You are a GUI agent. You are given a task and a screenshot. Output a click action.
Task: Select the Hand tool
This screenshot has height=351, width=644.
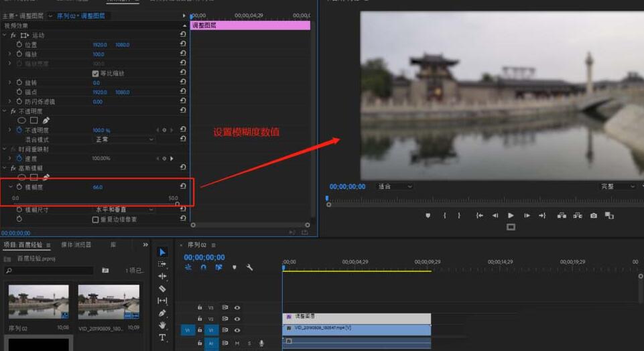click(x=162, y=325)
